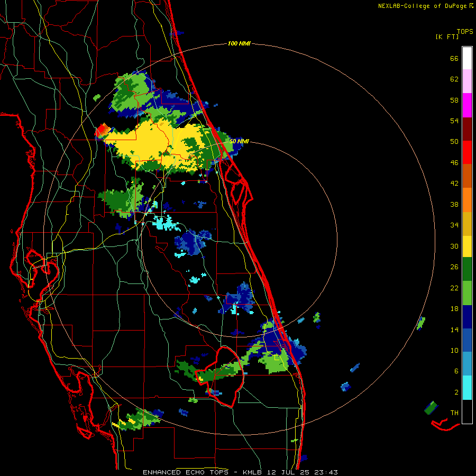
Task: Click the [K FT] units label
Action: click(447, 36)
